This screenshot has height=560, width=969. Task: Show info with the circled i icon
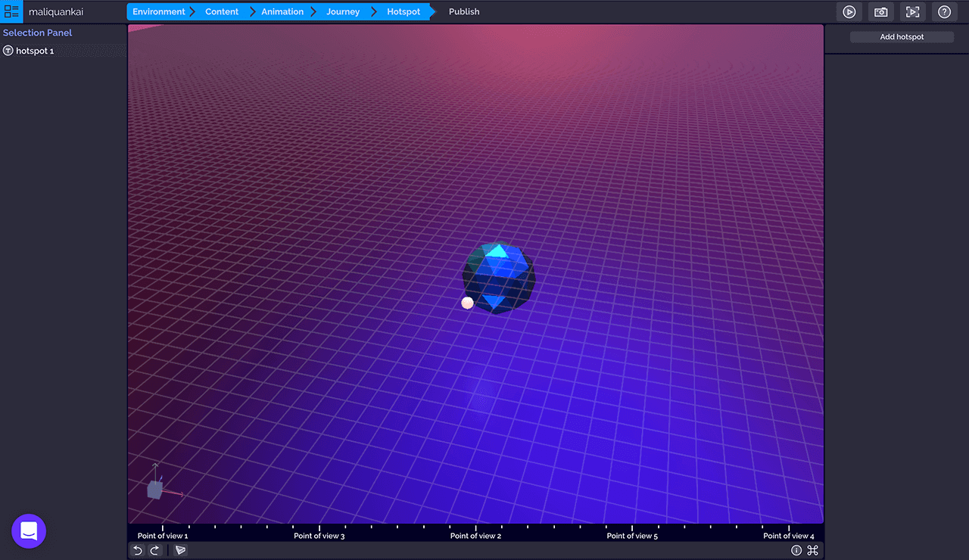pyautogui.click(x=796, y=550)
